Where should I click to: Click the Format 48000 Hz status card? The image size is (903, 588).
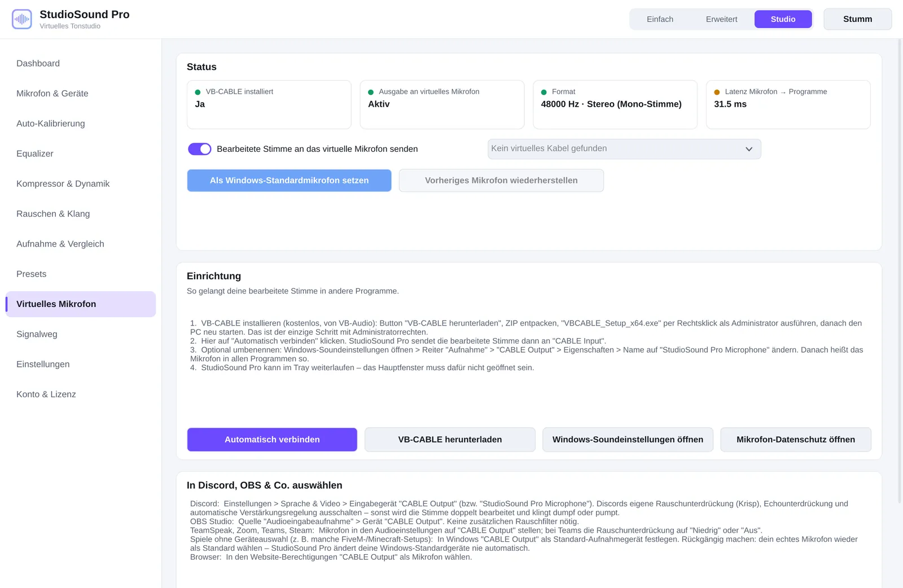point(615,104)
